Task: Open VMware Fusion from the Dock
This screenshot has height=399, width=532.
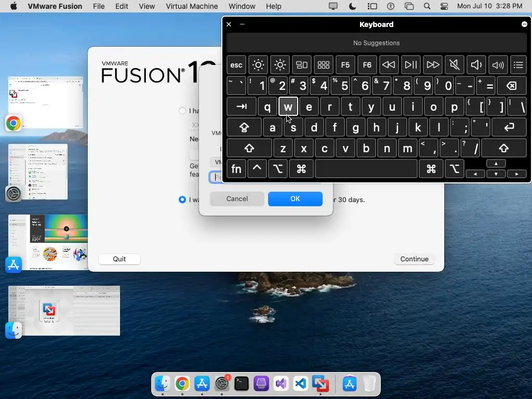Action: (x=320, y=384)
